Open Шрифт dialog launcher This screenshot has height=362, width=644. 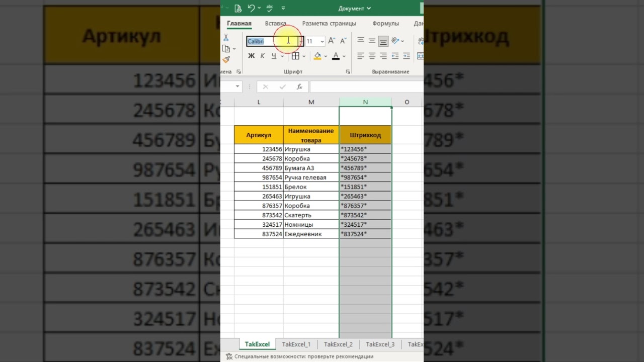pyautogui.click(x=348, y=72)
